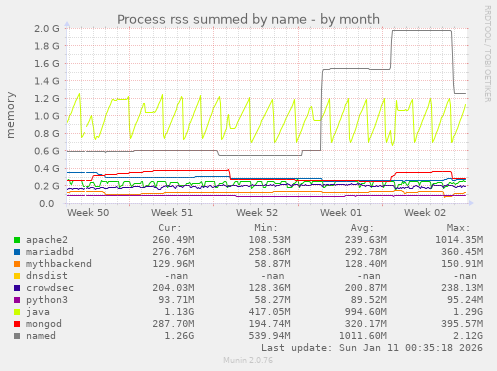
Task: Click the java legend label
Action: click(38, 312)
